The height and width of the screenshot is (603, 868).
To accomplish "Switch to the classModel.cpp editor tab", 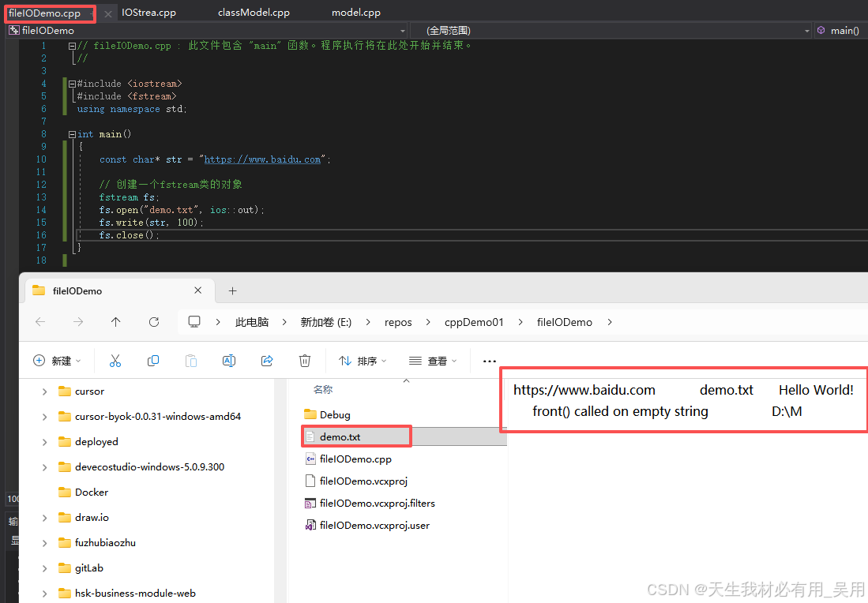I will pos(254,12).
